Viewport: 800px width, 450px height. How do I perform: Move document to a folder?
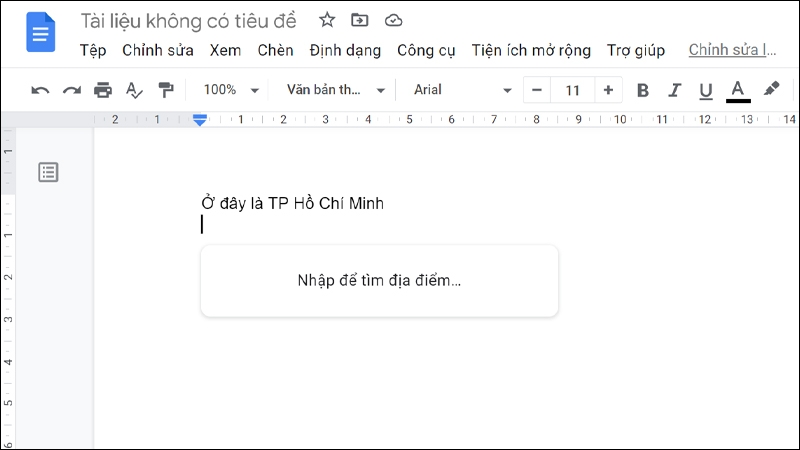[360, 20]
